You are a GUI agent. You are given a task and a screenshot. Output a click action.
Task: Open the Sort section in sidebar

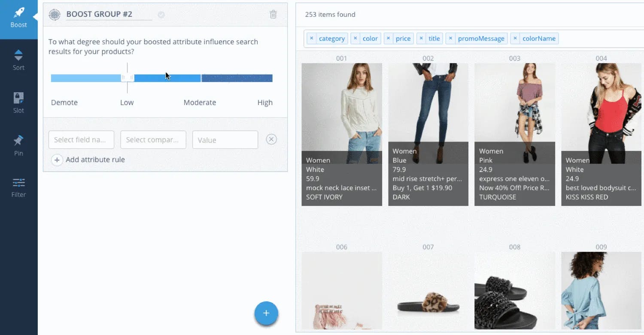[x=18, y=60]
